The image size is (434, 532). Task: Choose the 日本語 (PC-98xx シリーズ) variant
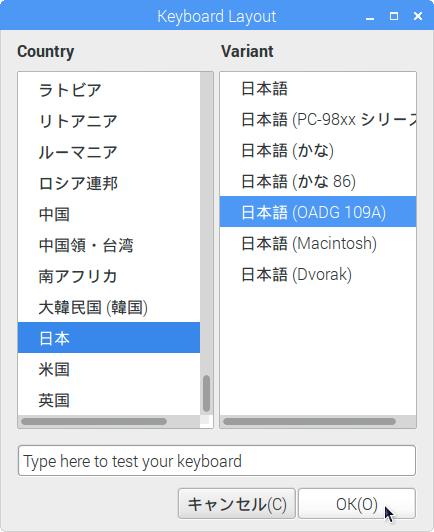tap(318, 119)
